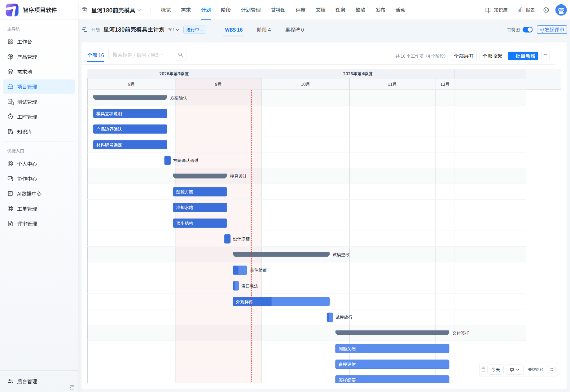Viewport: 570px width, 392px height.
Task: Click the 管 user avatar
Action: tap(561, 10)
